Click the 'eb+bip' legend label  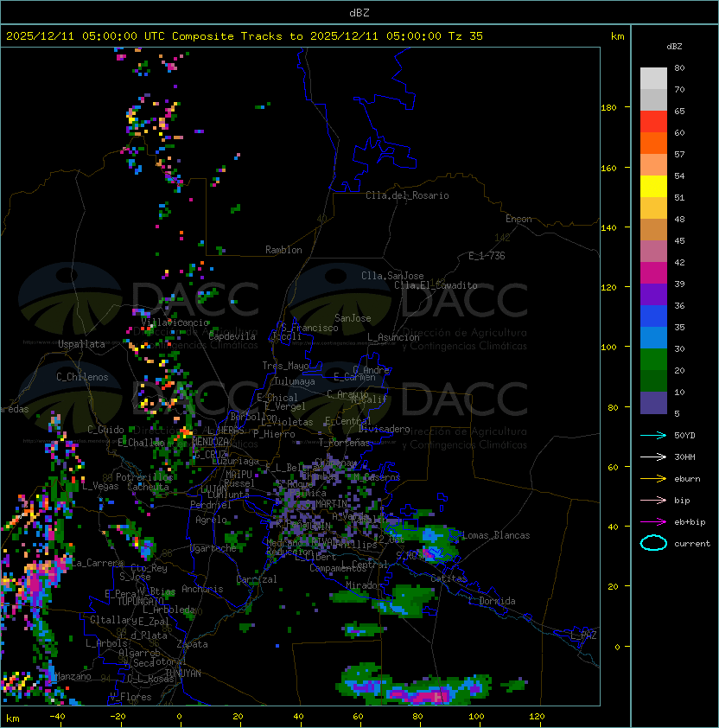(x=690, y=522)
